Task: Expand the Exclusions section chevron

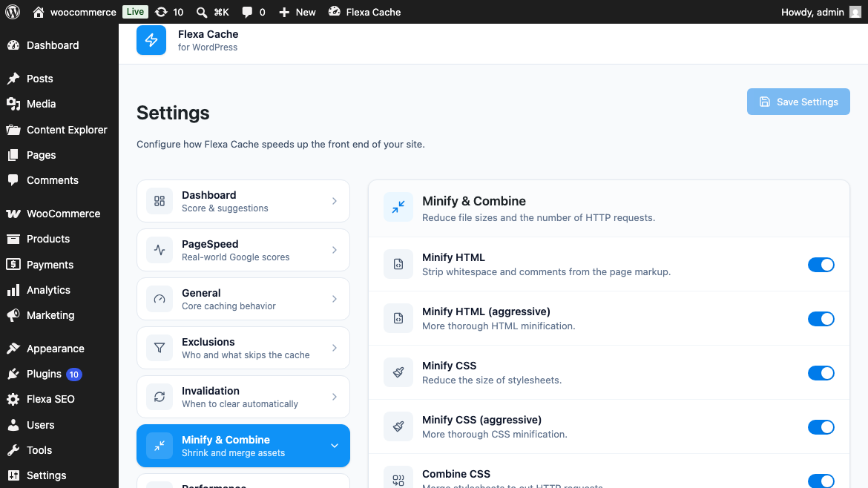Action: click(335, 348)
